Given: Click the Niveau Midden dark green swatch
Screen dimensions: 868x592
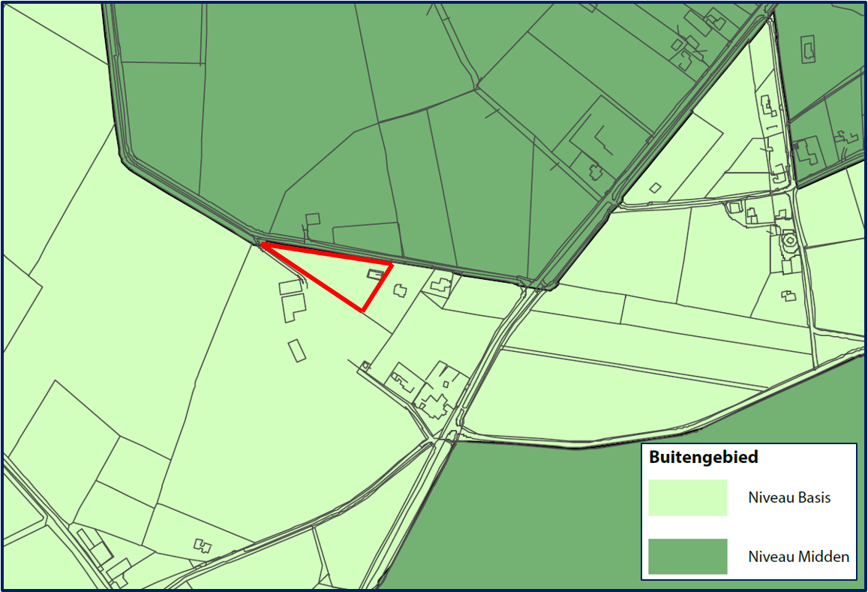Looking at the screenshot, I should coord(687,557).
